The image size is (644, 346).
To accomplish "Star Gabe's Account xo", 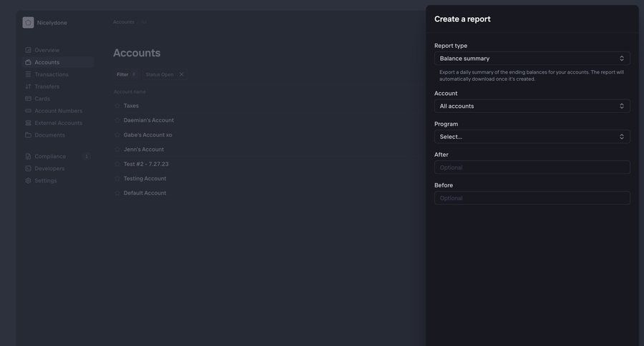I will click(117, 134).
